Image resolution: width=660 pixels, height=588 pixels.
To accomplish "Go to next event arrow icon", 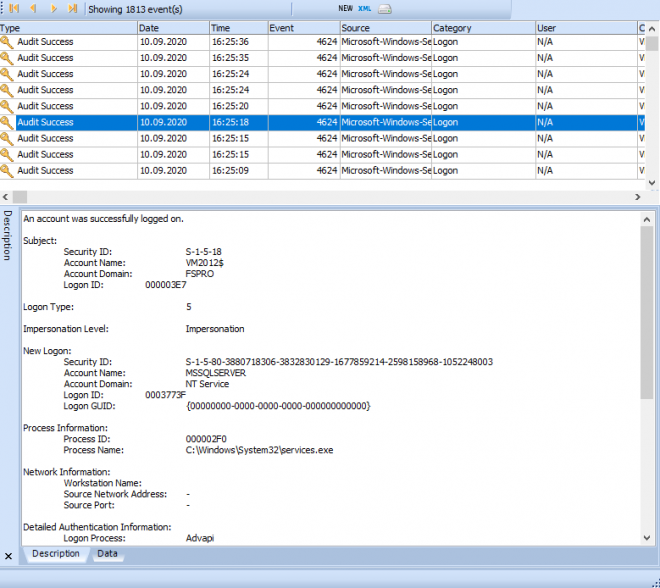I will [x=53, y=8].
